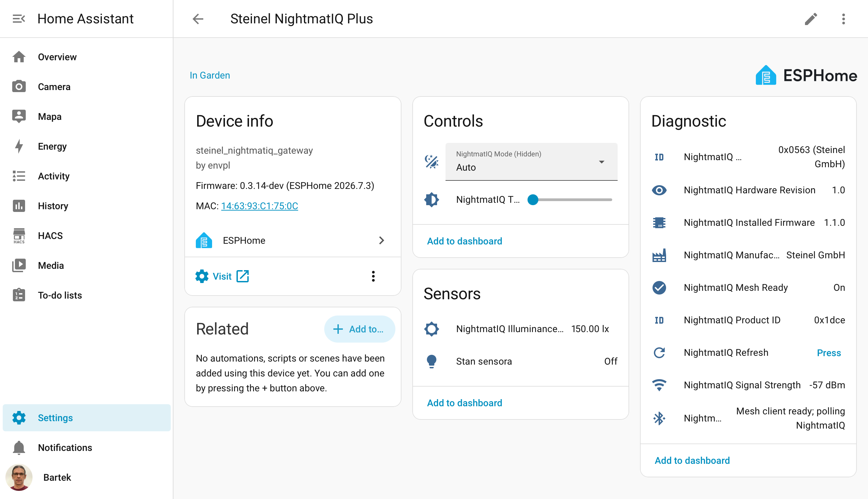Click the Installed Firmware value 1.1.0
The height and width of the screenshot is (499, 868).
click(x=835, y=223)
